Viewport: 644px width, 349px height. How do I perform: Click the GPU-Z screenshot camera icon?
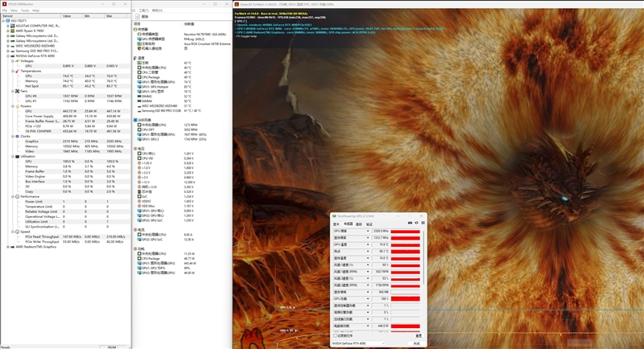(410, 223)
